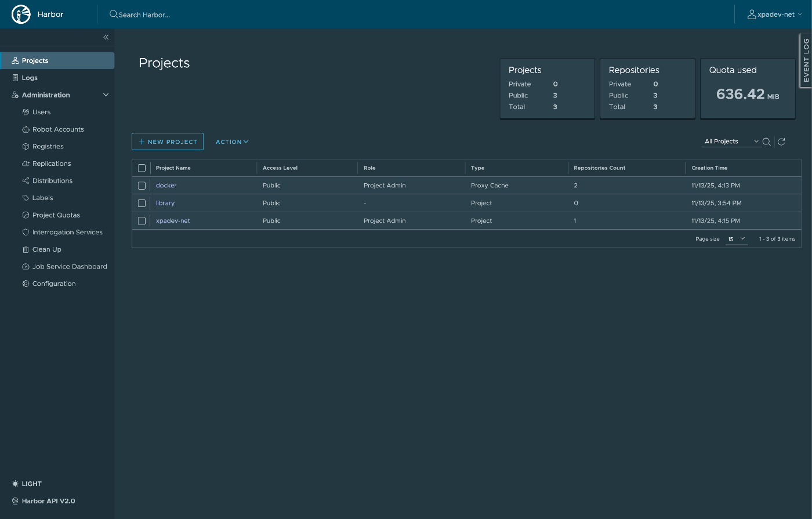This screenshot has width=812, height=519.
Task: Click the Access Level column header
Action: (280, 168)
